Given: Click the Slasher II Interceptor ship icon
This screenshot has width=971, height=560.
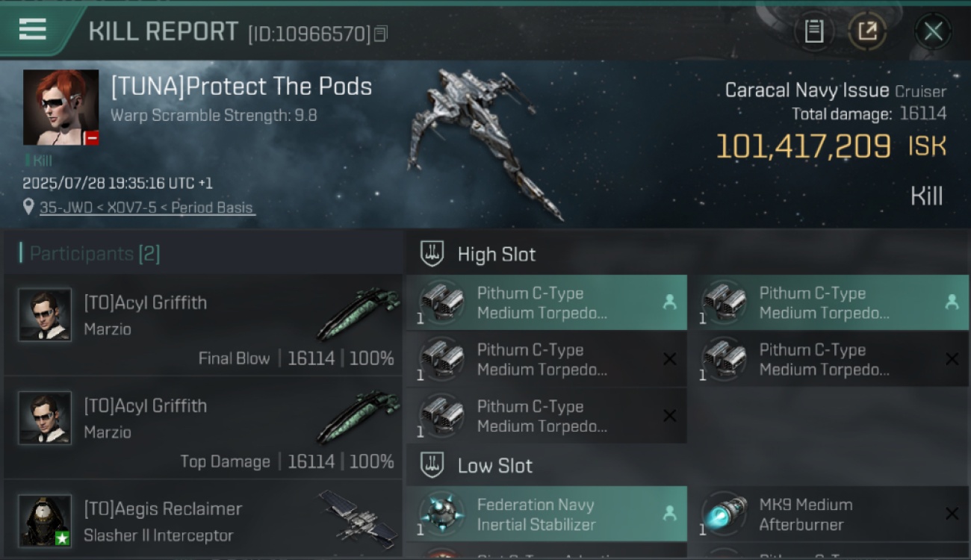Looking at the screenshot, I should 359,517.
